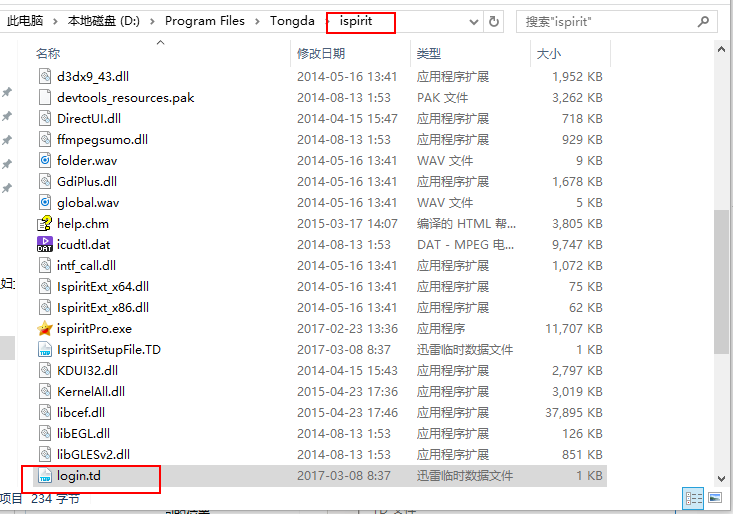Click the help.chm help file icon
Screen dimensions: 733x514
pos(45,223)
